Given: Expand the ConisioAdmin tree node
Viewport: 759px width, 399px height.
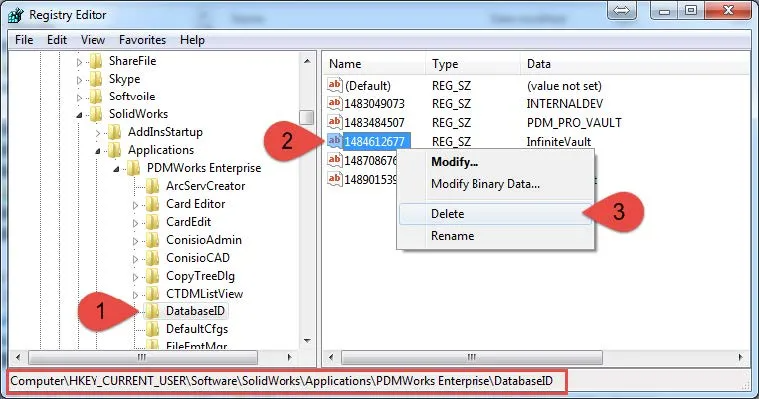Looking at the screenshot, I should (x=136, y=241).
